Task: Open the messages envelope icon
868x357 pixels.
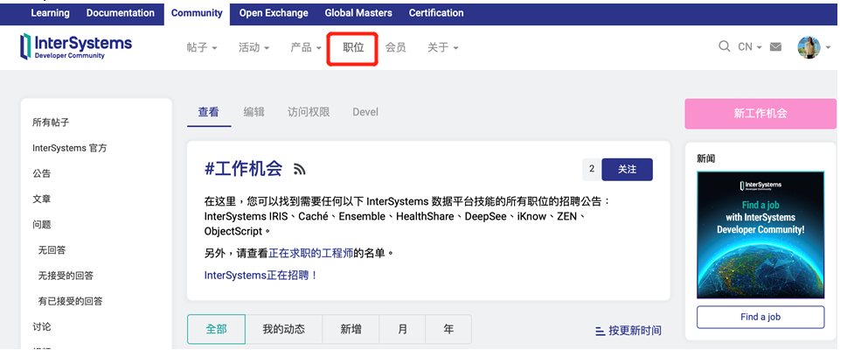Action: (x=774, y=47)
